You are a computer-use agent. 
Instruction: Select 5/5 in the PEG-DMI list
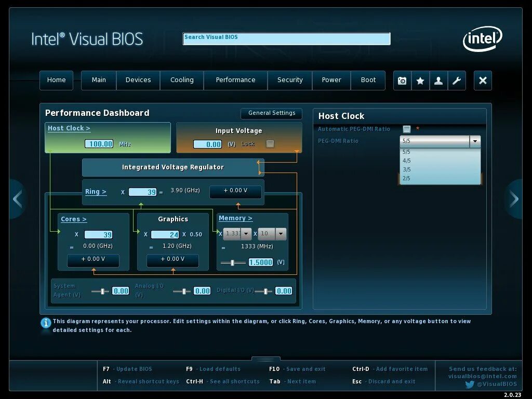(440, 152)
